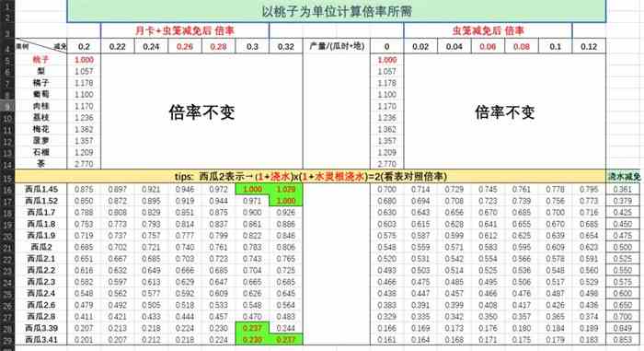Select the green 浇水减免 header cell
The width and height of the screenshot is (644, 351).
point(625,177)
